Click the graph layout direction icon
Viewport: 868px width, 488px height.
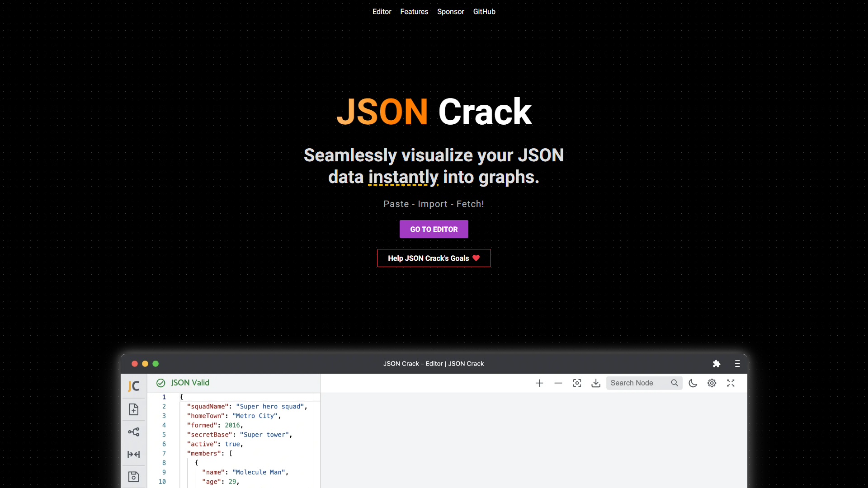133,432
